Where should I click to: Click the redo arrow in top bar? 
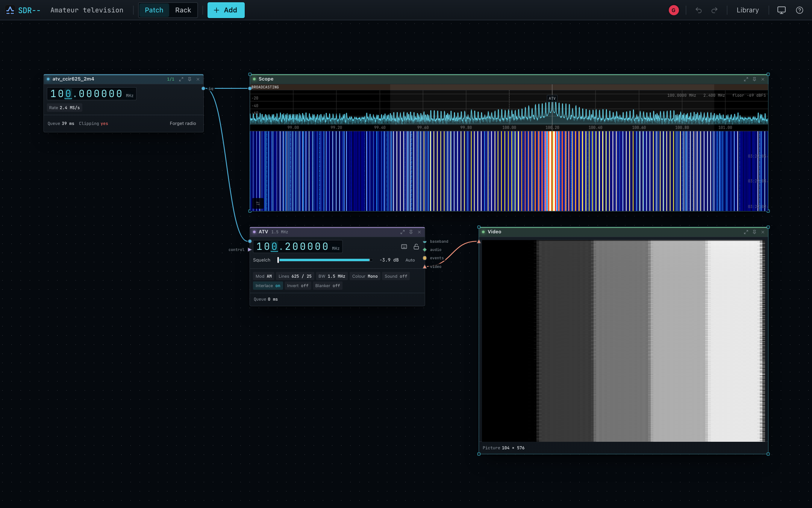[715, 10]
